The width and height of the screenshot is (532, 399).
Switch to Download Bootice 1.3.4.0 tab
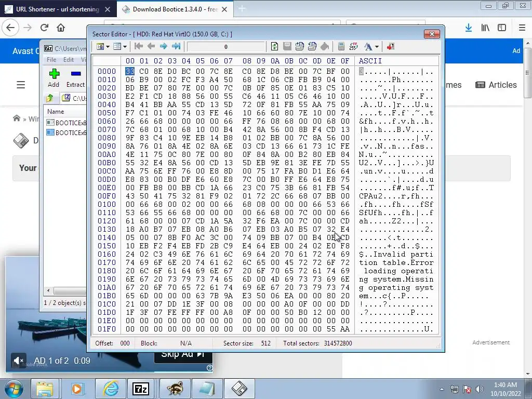(x=175, y=9)
